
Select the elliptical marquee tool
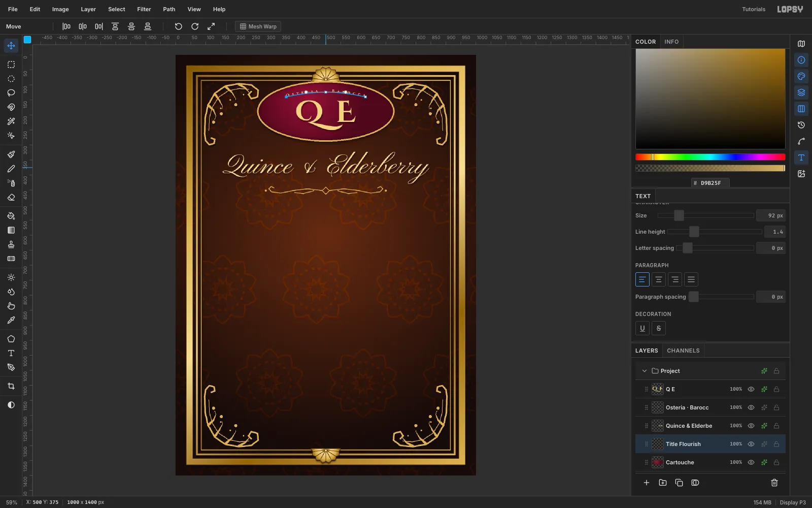coord(11,79)
